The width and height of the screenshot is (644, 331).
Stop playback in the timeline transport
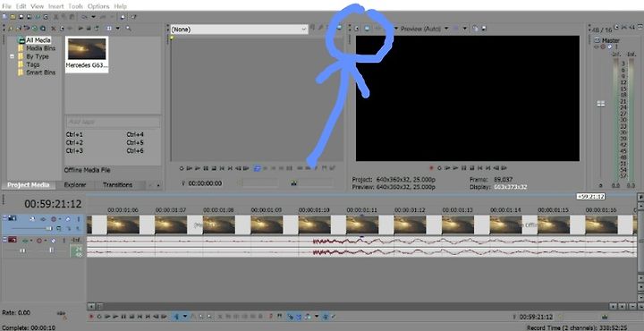tap(131, 316)
